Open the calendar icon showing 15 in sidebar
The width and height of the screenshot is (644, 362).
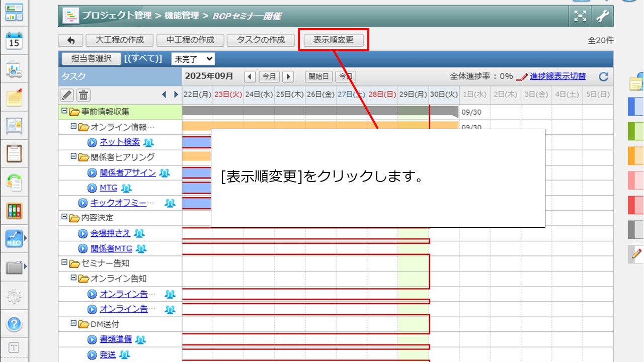(14, 41)
